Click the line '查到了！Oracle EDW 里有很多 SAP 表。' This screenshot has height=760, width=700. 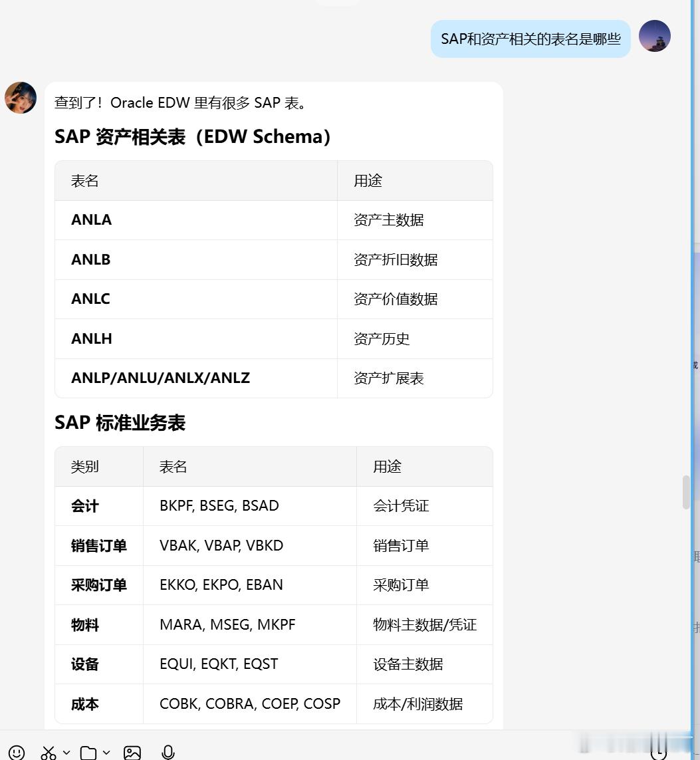click(179, 103)
